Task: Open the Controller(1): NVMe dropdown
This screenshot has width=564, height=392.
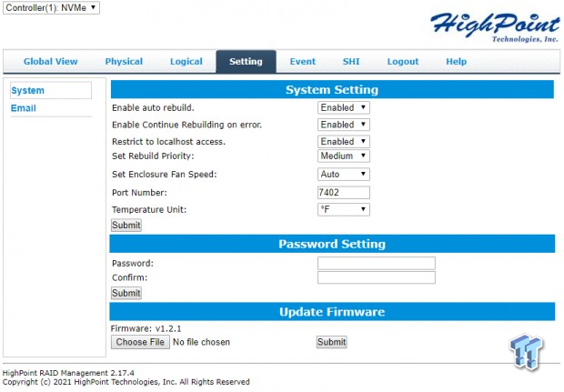Action: (51, 7)
